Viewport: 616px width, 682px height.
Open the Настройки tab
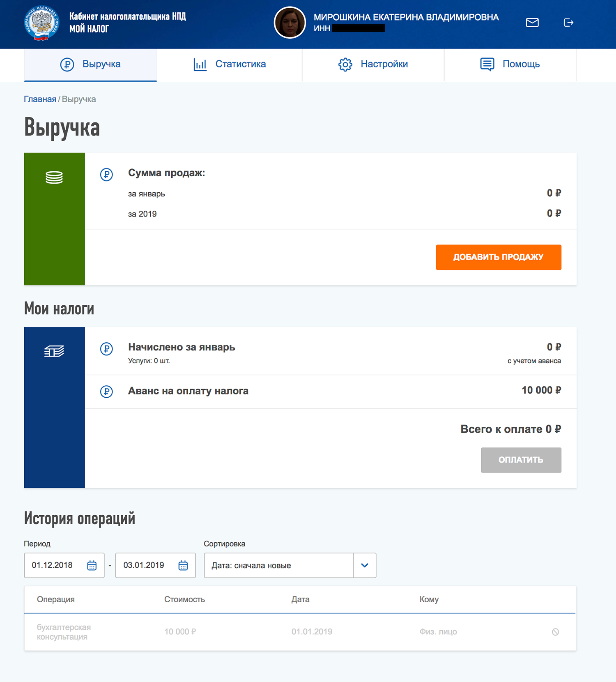(x=373, y=65)
